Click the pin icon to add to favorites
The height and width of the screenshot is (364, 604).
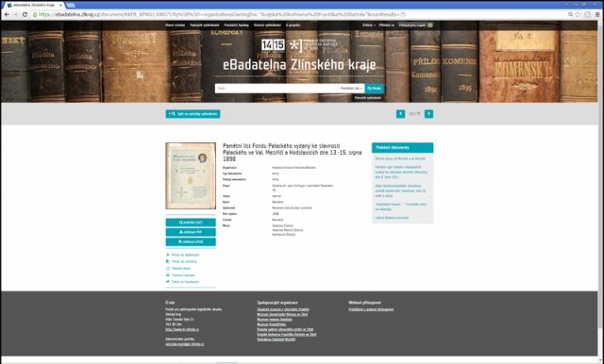168,255
